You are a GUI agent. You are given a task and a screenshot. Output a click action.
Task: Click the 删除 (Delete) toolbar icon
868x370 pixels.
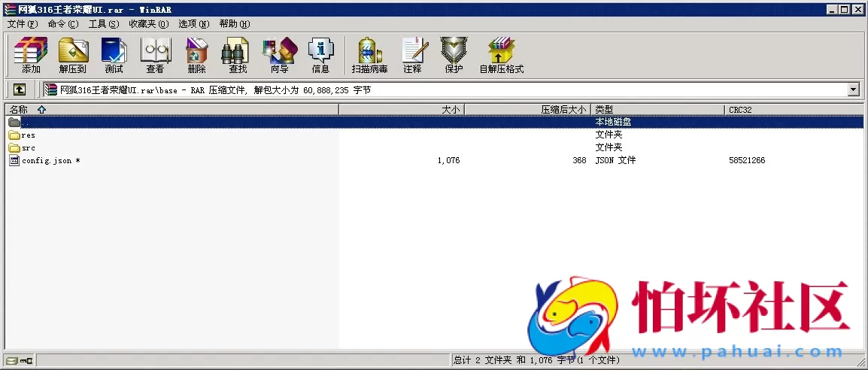click(x=196, y=55)
